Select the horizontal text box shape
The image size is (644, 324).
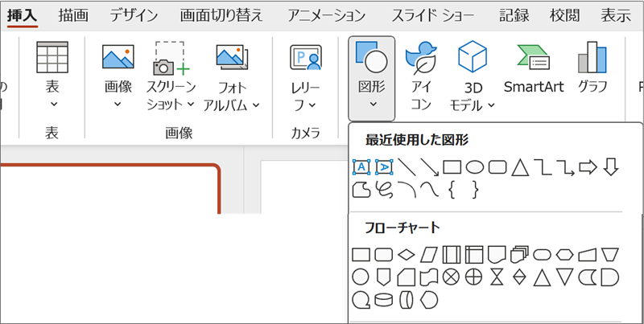pyautogui.click(x=361, y=167)
